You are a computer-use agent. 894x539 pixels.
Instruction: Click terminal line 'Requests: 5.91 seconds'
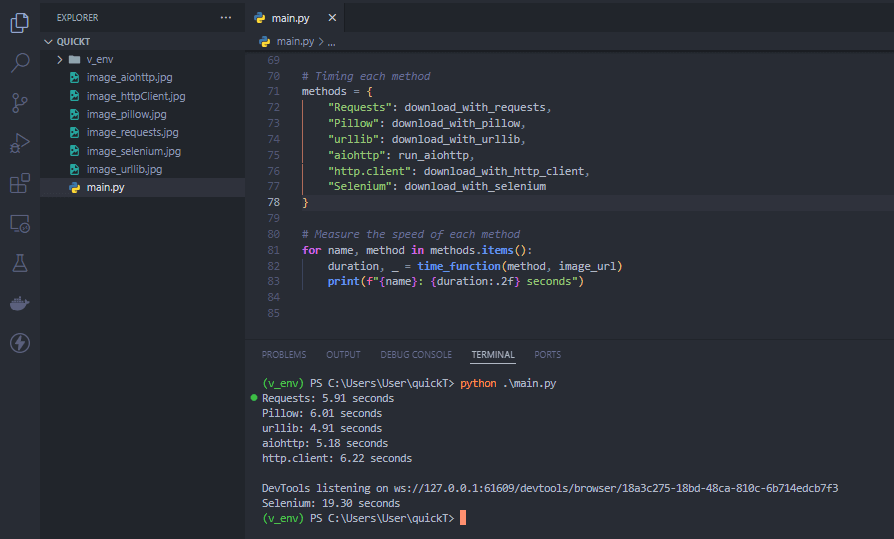[328, 398]
